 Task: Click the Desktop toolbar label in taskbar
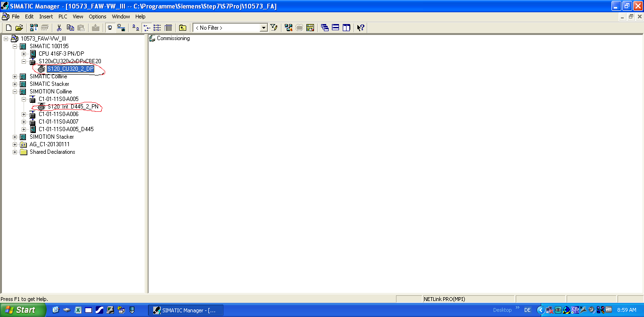click(502, 310)
